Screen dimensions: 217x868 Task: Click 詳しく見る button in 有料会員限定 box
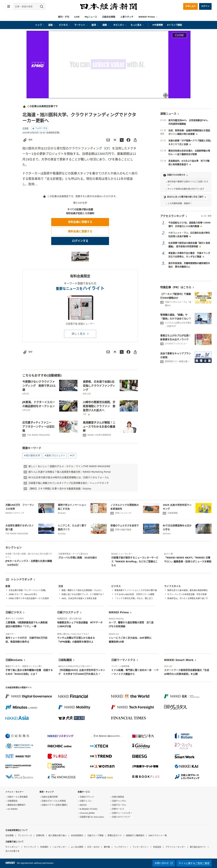click(x=80, y=334)
